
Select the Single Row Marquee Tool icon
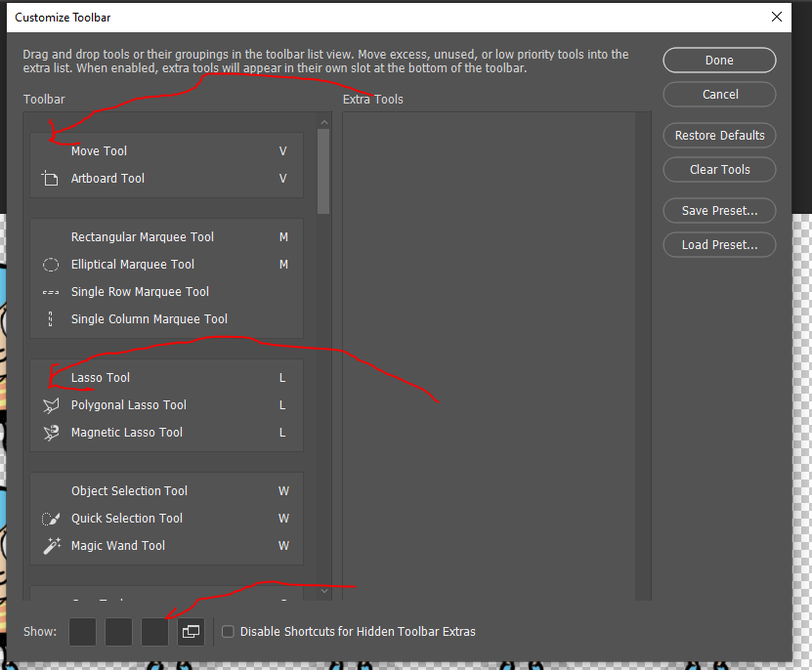pos(50,291)
